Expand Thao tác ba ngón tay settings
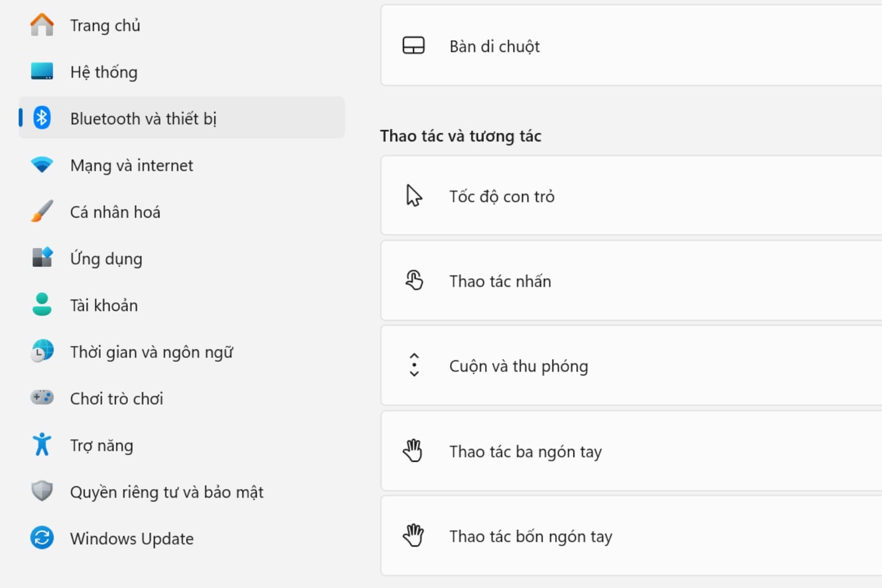This screenshot has width=882, height=588. pyautogui.click(x=630, y=451)
